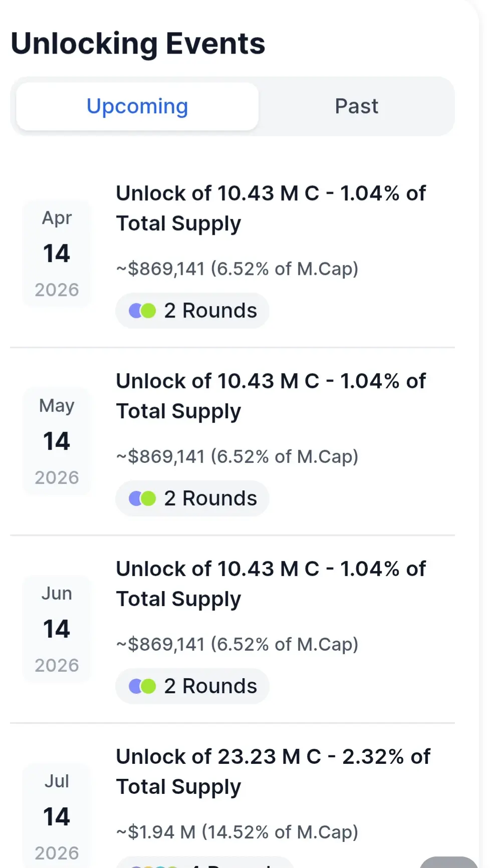Open the May 14 2026 date badge

click(x=57, y=441)
